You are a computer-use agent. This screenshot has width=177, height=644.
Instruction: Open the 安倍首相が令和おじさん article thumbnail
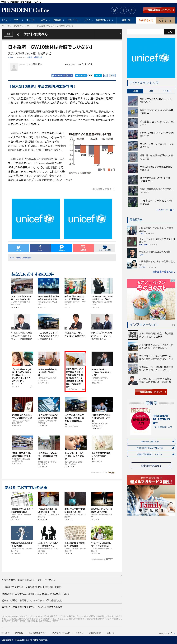pos(23,404)
